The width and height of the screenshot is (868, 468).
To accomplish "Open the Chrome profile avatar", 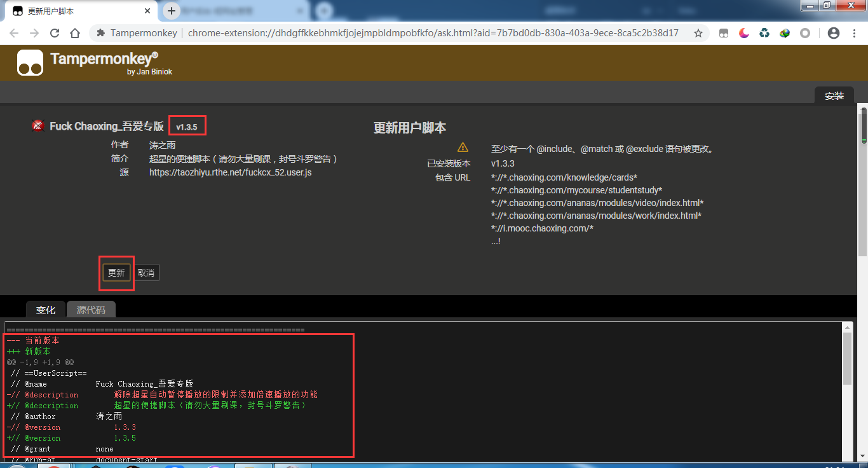I will 834,33.
